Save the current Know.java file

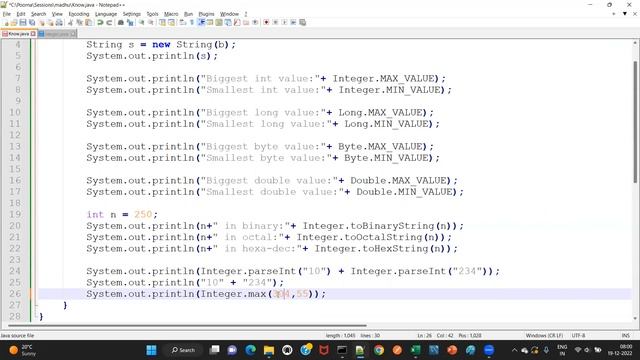tap(23, 22)
